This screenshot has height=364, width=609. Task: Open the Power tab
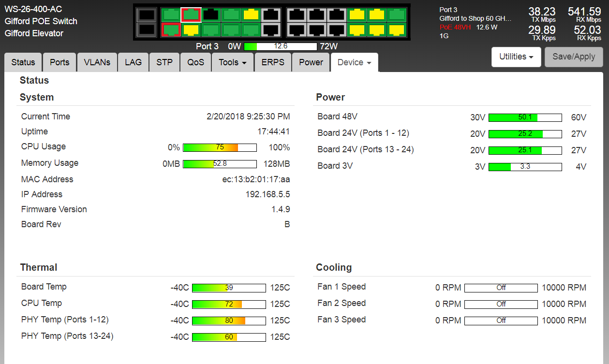pyautogui.click(x=311, y=62)
